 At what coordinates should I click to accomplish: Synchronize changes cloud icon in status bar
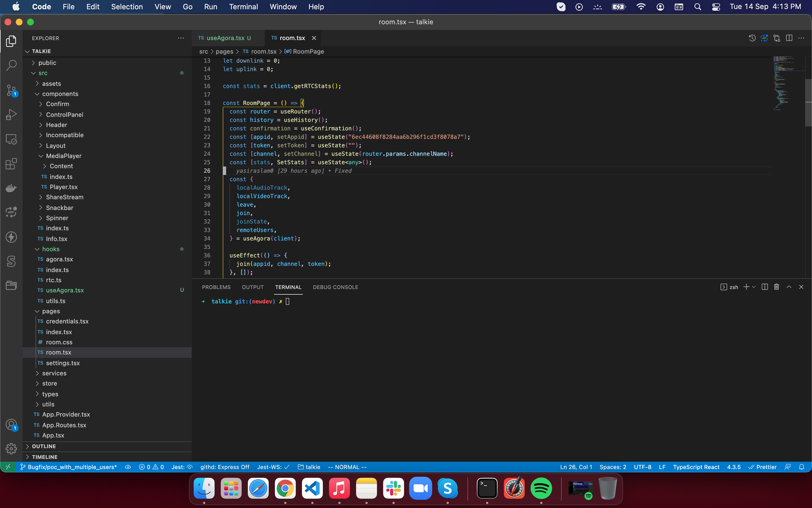(128, 467)
